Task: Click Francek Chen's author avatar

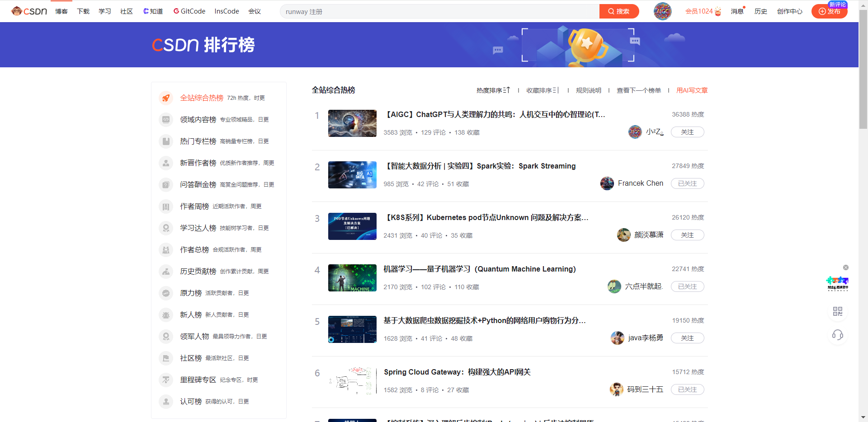Action: pos(607,183)
